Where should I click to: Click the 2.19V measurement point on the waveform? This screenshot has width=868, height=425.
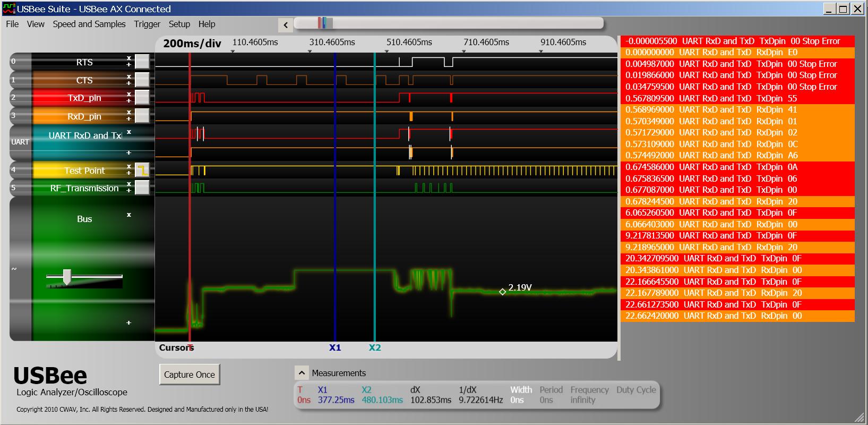502,292
